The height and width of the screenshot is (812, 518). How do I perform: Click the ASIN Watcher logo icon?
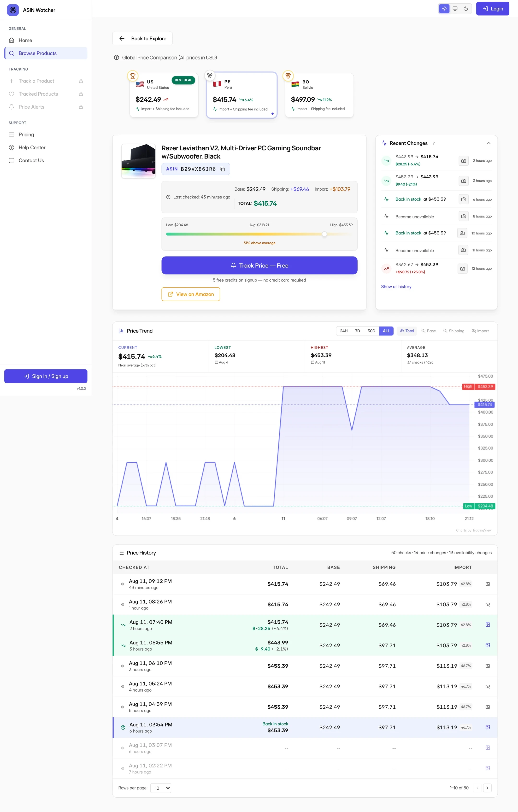tap(13, 10)
